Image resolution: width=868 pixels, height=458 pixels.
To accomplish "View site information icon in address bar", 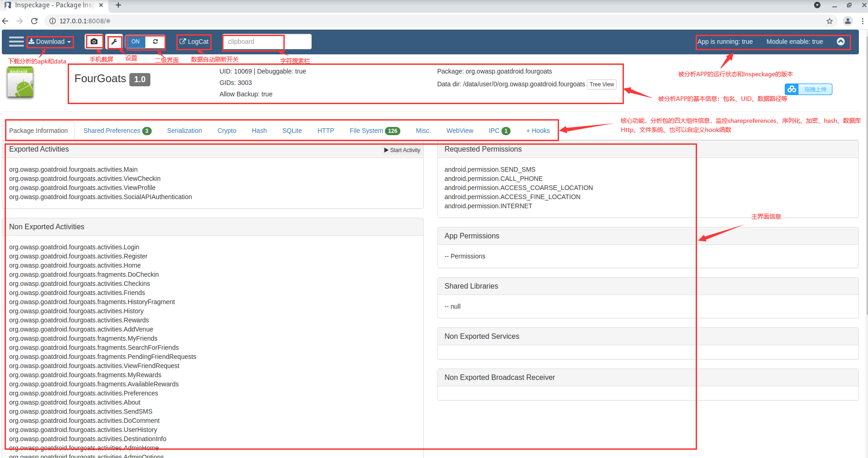I will pos(53,21).
